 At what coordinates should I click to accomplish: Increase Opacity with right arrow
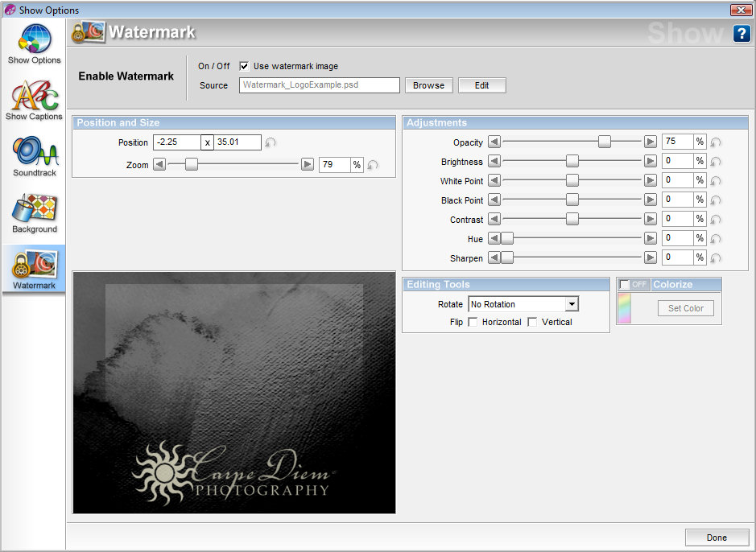click(x=651, y=142)
